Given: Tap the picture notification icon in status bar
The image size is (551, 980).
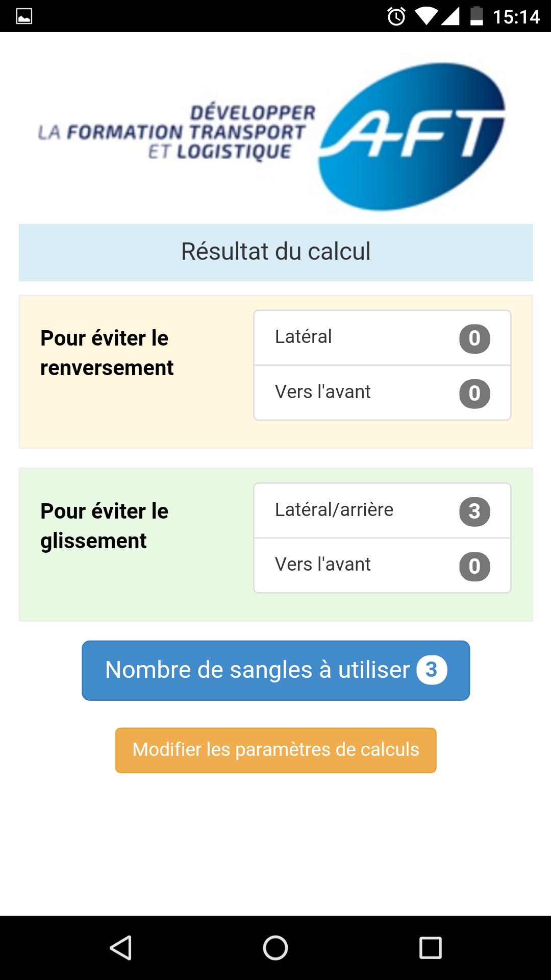Looking at the screenshot, I should pyautogui.click(x=24, y=16).
